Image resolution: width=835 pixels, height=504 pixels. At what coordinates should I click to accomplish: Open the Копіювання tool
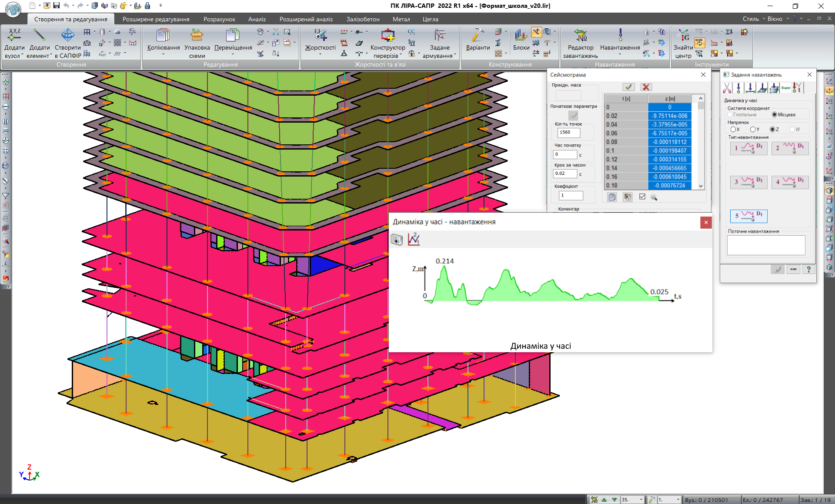click(164, 43)
